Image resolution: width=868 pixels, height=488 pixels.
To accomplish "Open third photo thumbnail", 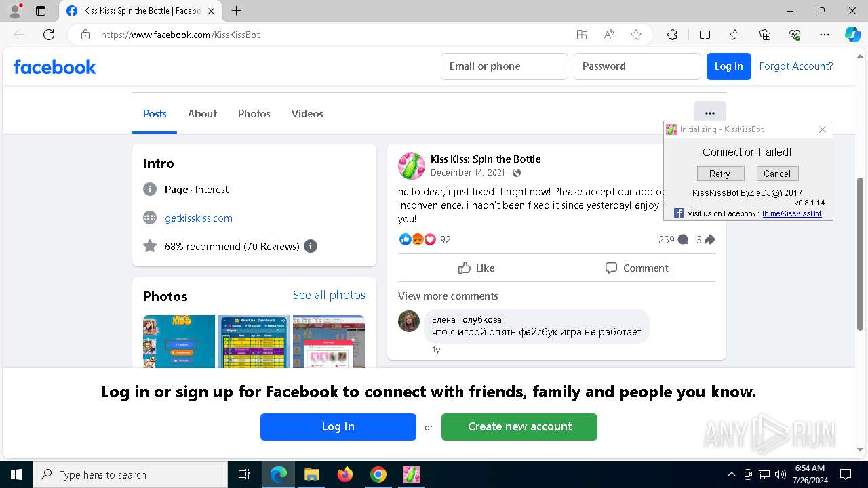I will point(329,342).
